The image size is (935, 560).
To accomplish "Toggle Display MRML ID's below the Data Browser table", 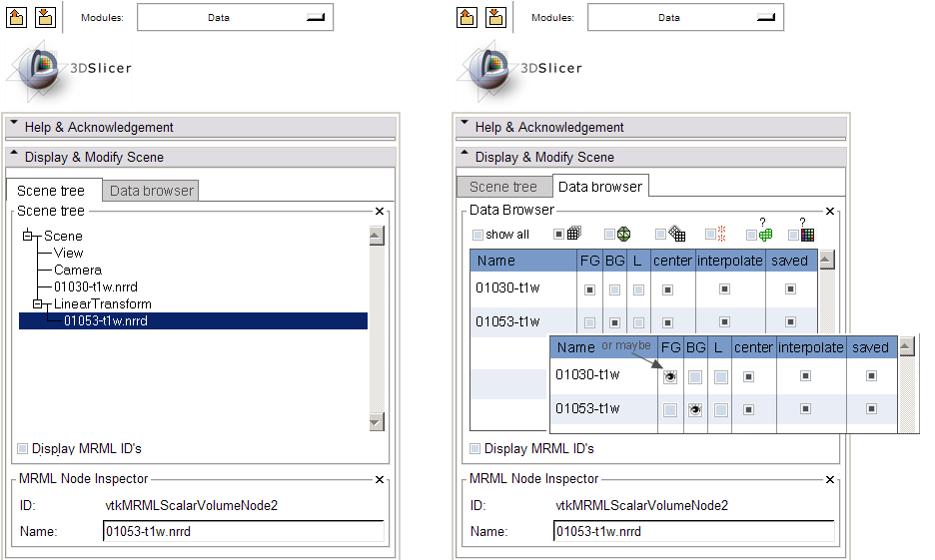I will click(475, 449).
